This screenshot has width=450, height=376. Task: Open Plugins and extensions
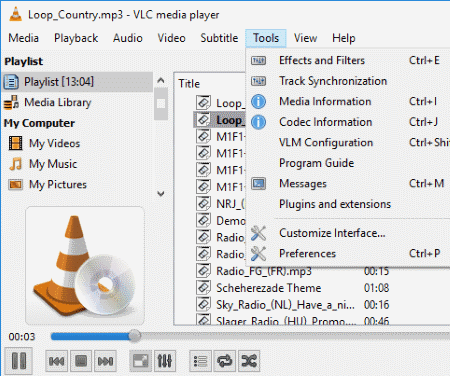[x=348, y=204]
